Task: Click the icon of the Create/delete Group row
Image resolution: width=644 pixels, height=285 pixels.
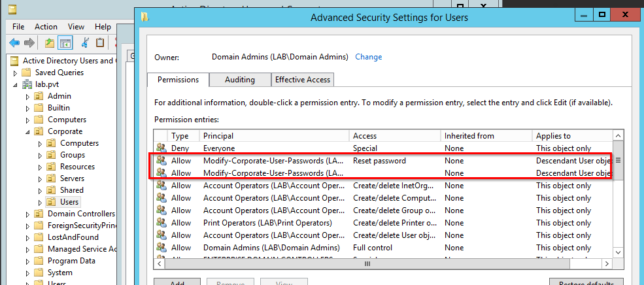Action: pos(161,210)
